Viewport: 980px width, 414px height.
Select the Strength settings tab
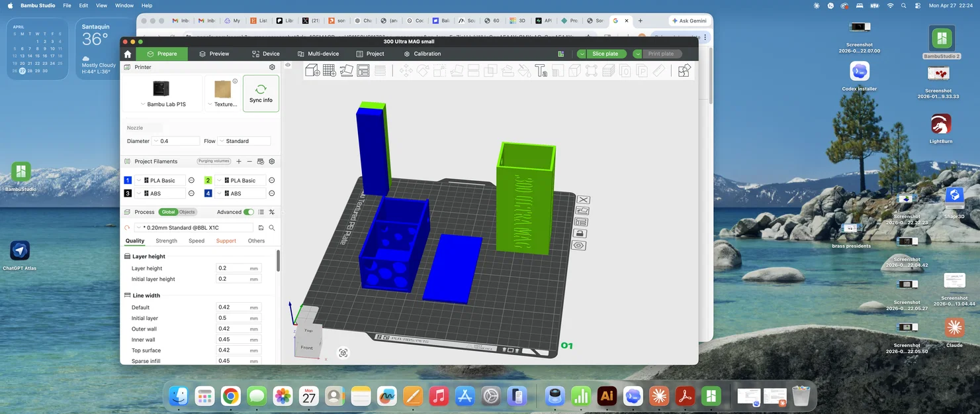[x=166, y=240]
